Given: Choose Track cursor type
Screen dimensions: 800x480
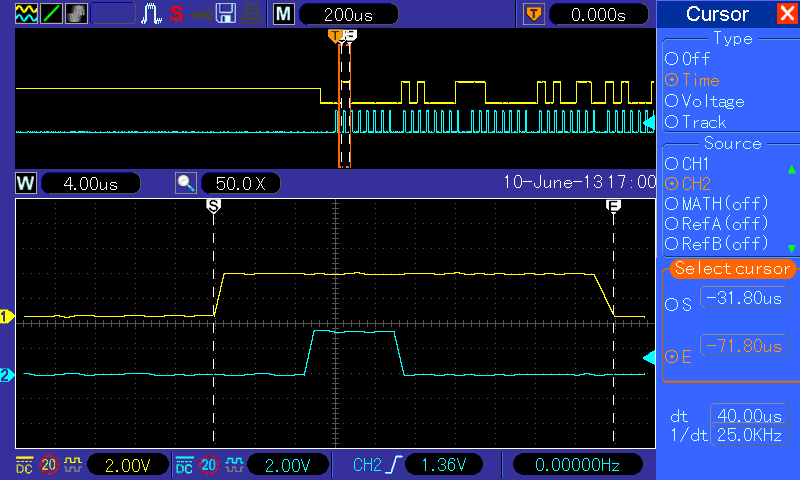Looking at the screenshot, I should 695,122.
